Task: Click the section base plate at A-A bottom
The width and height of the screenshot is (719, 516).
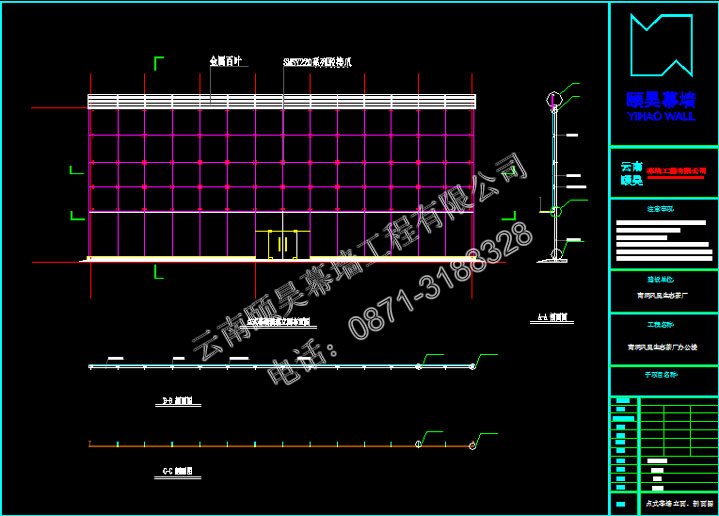Action: [x=553, y=262]
